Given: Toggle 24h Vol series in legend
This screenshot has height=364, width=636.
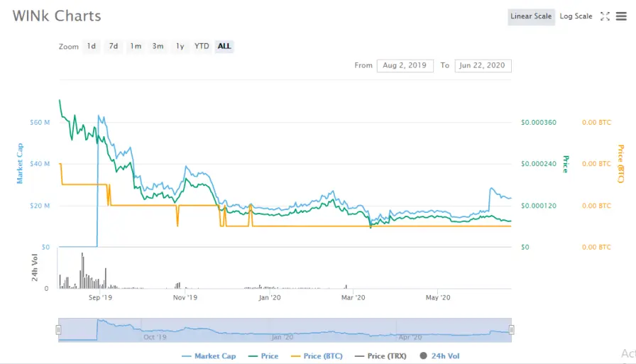Looking at the screenshot, I should [x=439, y=356].
